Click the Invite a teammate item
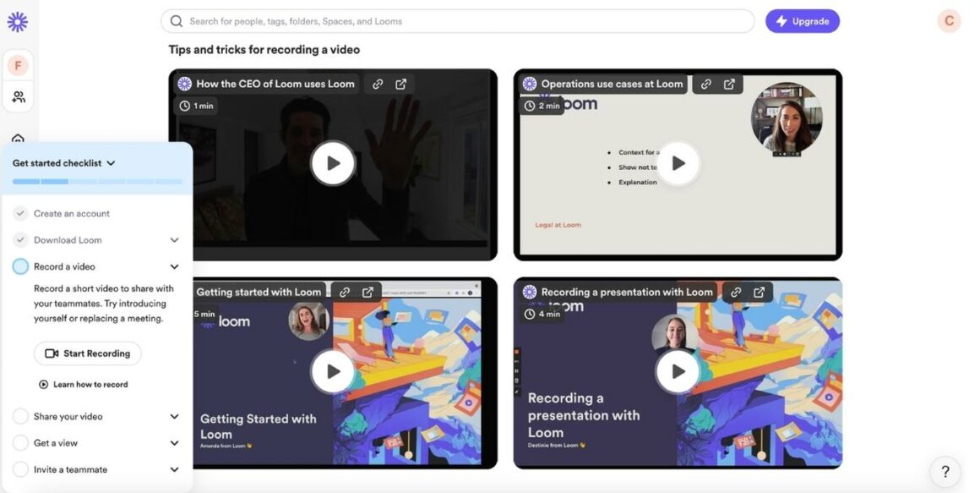 pyautogui.click(x=71, y=469)
